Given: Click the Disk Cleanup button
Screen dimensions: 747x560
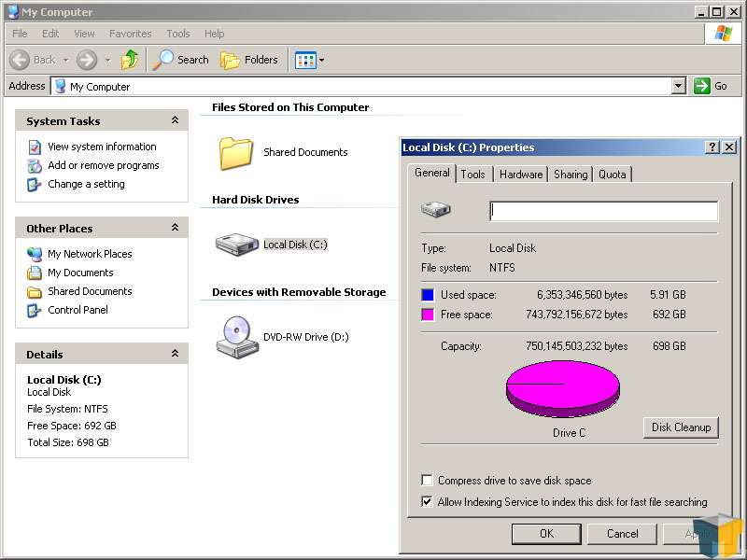Looking at the screenshot, I should pyautogui.click(x=681, y=427).
